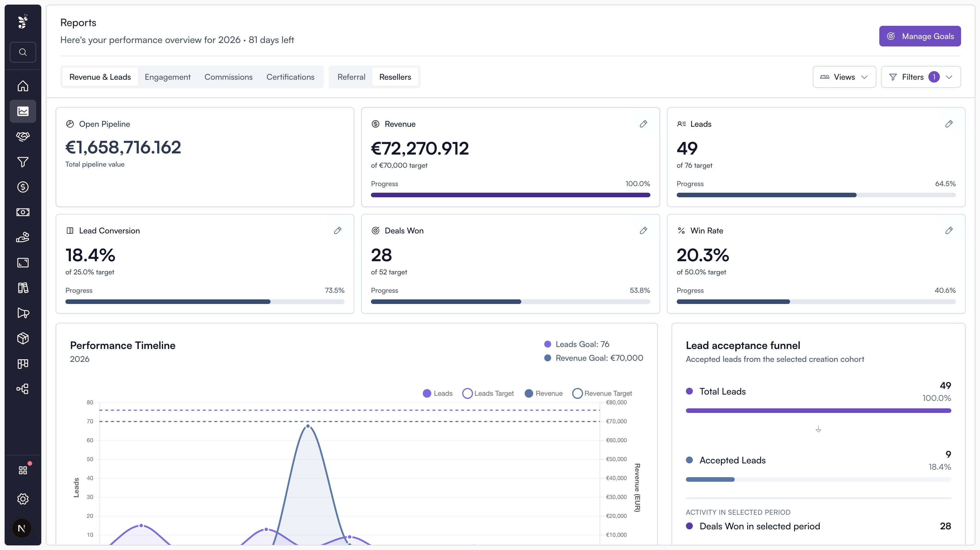This screenshot has width=980, height=550.
Task: Go to Home via sidebar house icon
Action: click(x=23, y=86)
